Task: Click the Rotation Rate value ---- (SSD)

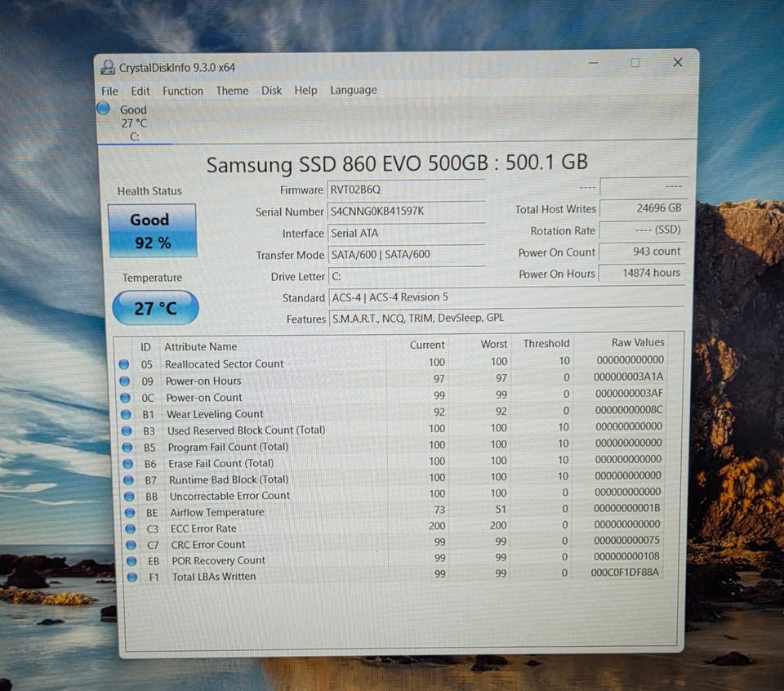Action: [x=642, y=230]
